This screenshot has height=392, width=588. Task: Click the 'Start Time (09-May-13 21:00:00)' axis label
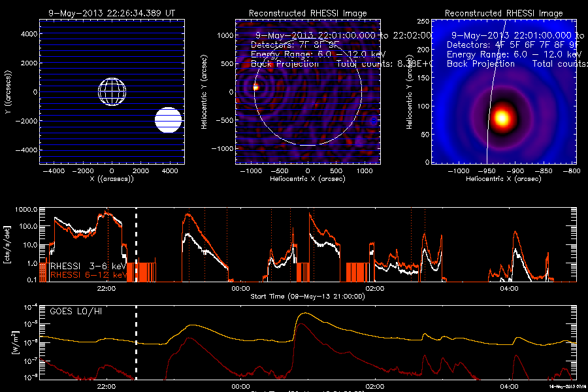[x=308, y=297]
